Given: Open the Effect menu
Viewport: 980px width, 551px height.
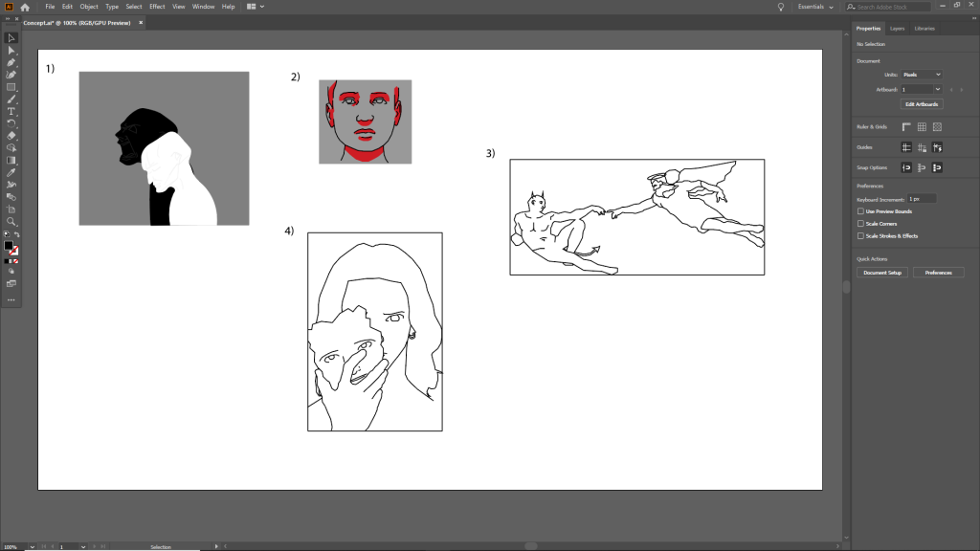Looking at the screenshot, I should (157, 7).
